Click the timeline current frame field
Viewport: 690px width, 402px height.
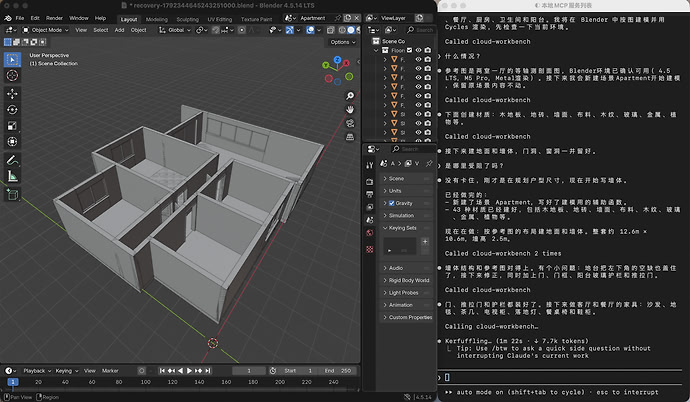point(249,371)
